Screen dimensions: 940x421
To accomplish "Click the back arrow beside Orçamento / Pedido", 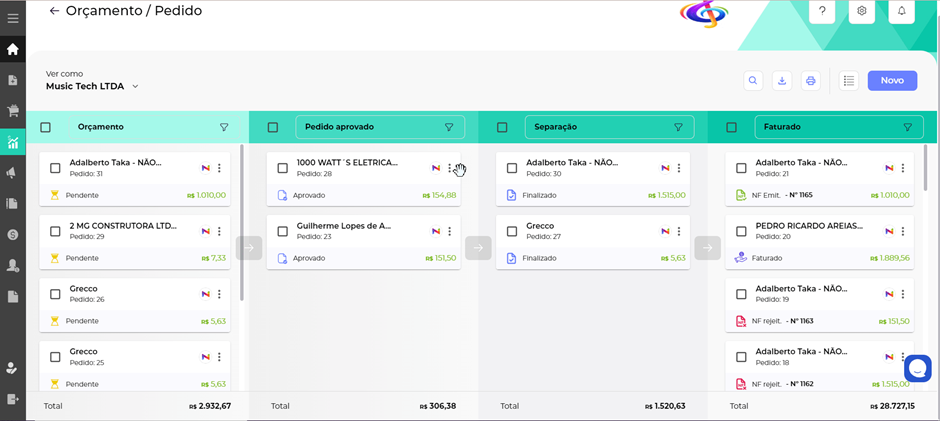I will tap(54, 11).
